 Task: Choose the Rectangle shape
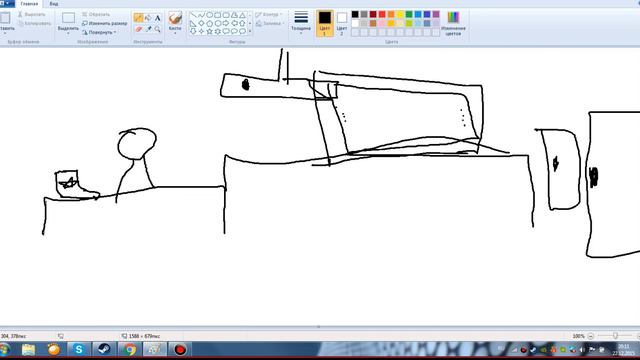218,15
